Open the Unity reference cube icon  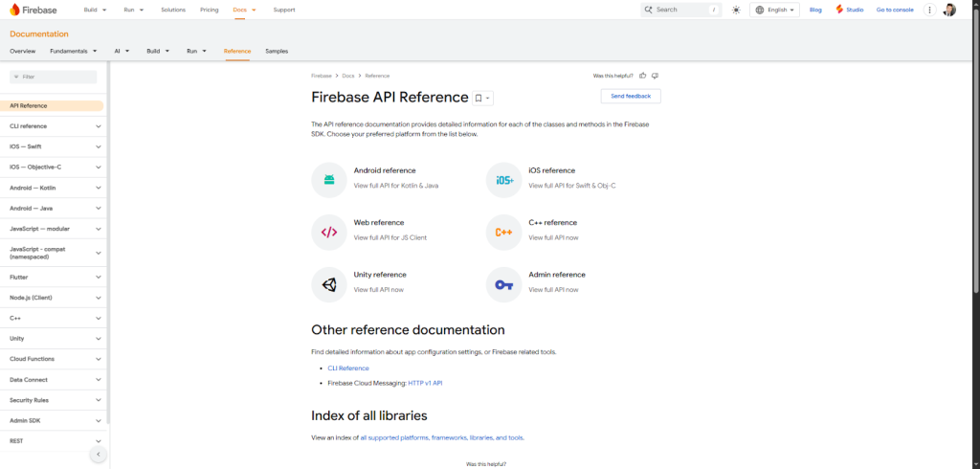click(x=329, y=284)
